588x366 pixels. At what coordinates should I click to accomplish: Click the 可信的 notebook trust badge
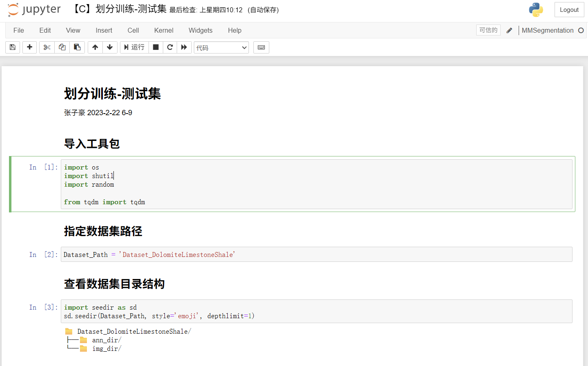pos(488,30)
